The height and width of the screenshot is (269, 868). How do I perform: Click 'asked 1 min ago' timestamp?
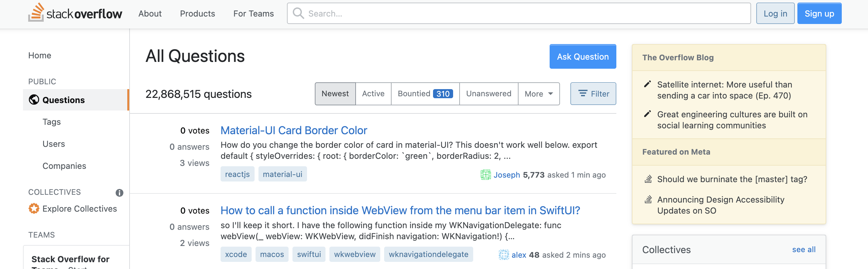(576, 175)
